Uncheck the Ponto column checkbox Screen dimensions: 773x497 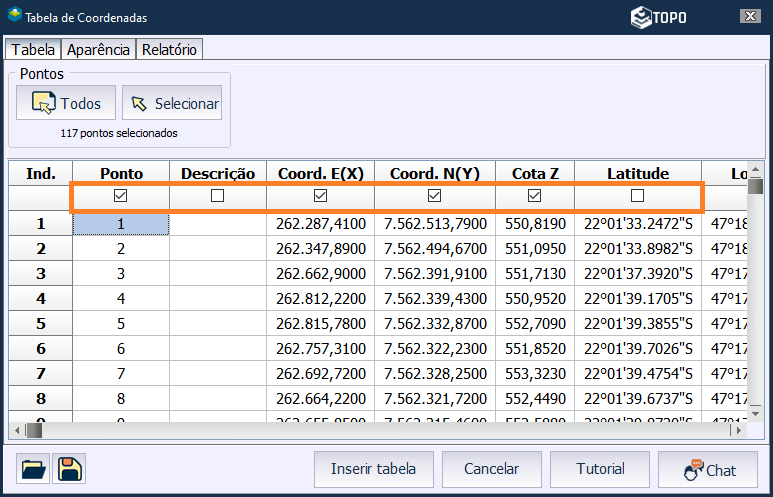121,196
